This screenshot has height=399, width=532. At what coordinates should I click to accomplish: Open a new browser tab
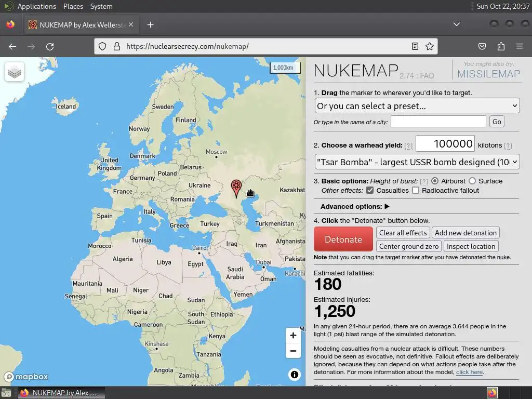click(150, 25)
